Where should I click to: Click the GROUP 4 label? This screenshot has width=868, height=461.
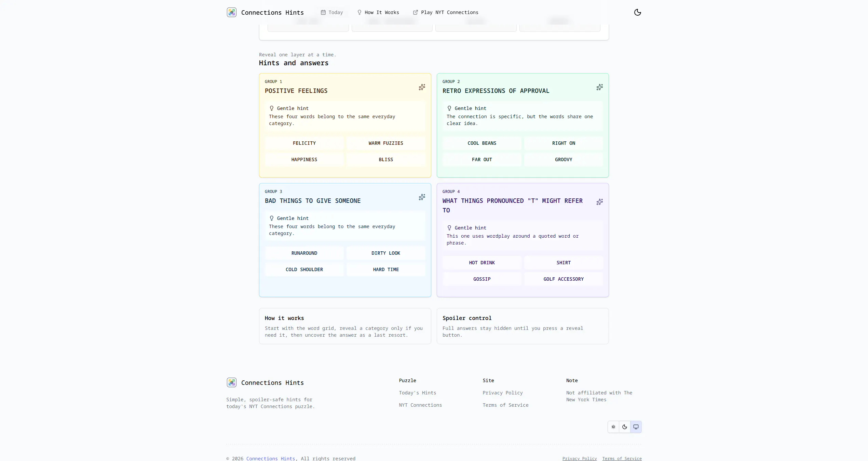click(x=451, y=192)
